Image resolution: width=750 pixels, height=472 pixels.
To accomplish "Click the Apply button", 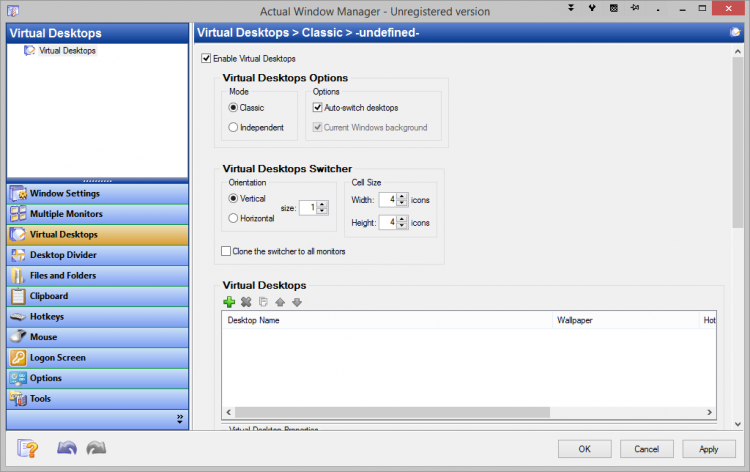I will [709, 449].
